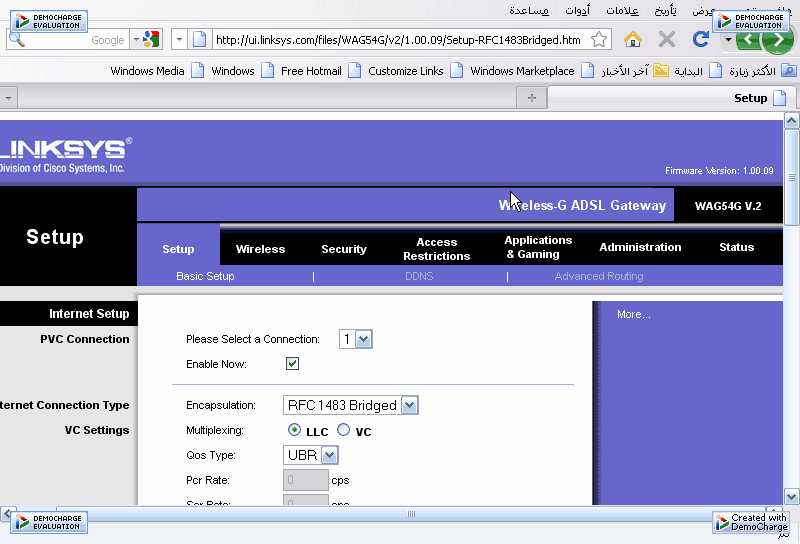Open the Wireless tab
This screenshot has height=544, width=800.
pos(260,249)
